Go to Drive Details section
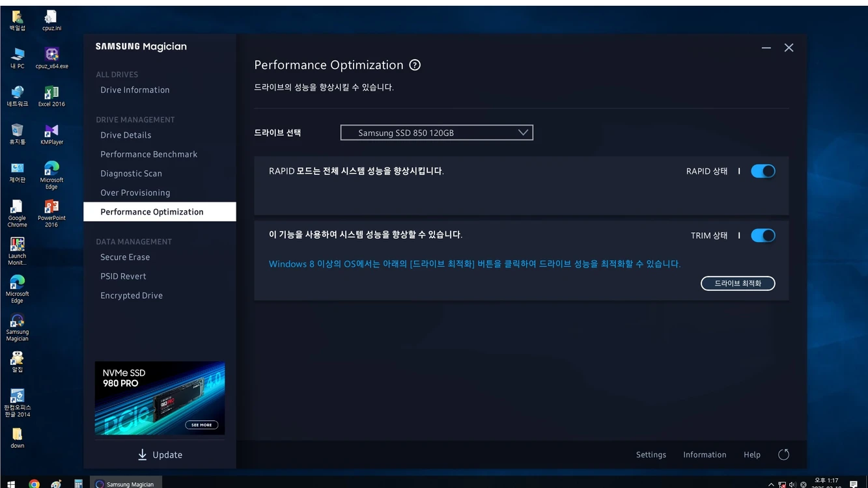This screenshot has width=868, height=488. tap(126, 135)
